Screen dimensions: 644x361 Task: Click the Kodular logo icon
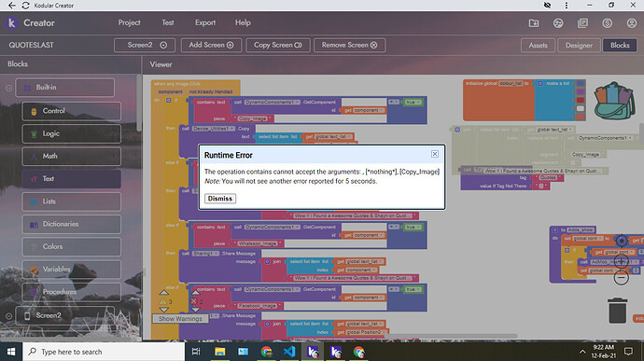pos(12,23)
